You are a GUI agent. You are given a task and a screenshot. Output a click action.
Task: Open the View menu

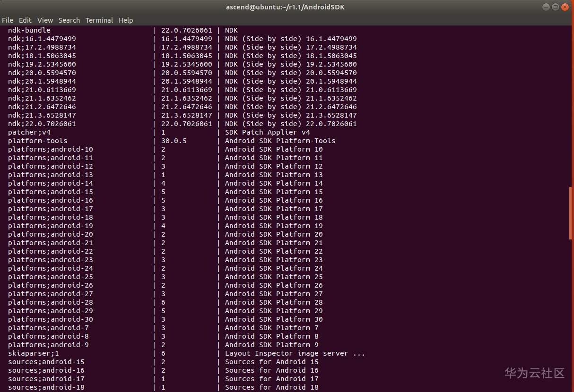(45, 20)
